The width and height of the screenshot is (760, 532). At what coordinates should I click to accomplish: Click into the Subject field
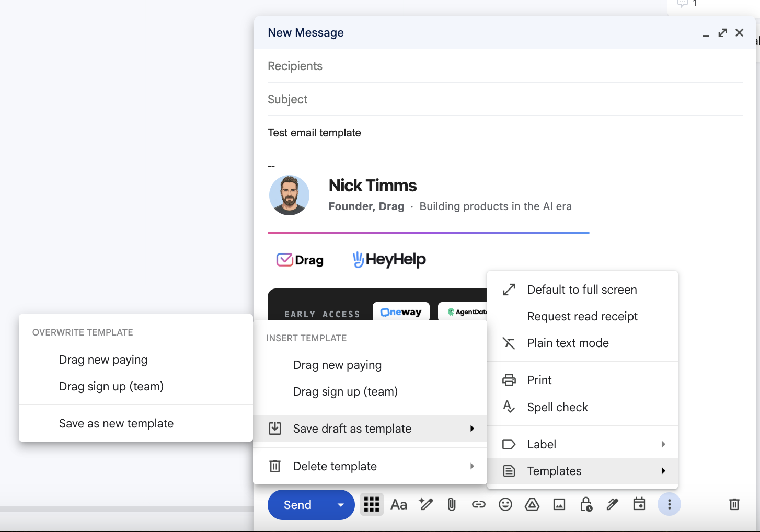coord(505,99)
